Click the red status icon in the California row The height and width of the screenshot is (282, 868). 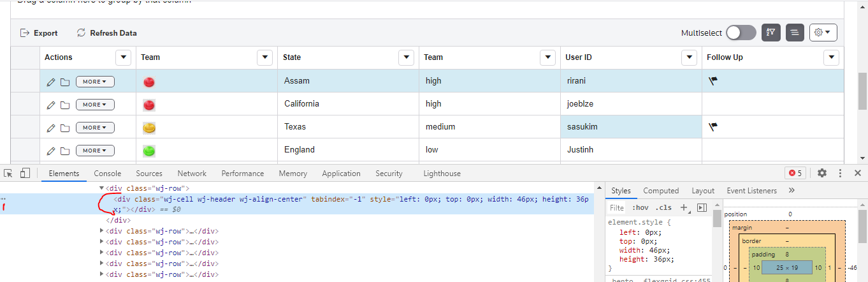point(149,105)
